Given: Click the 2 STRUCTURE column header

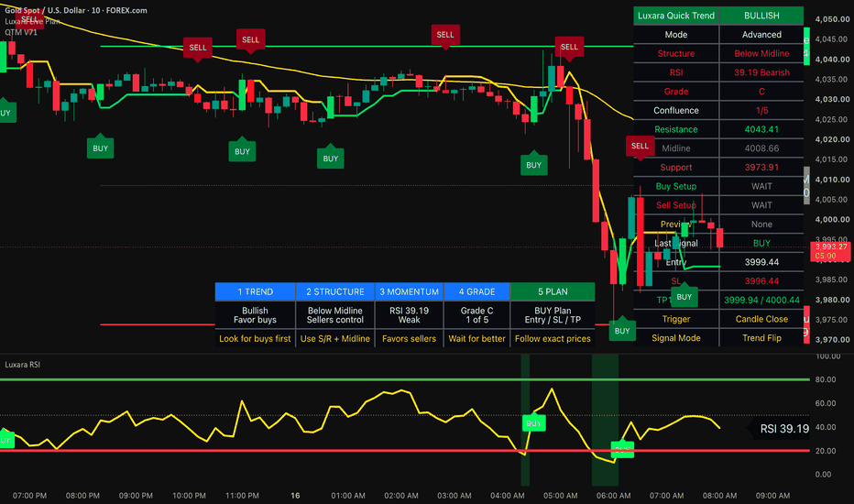Looking at the screenshot, I should click(335, 291).
